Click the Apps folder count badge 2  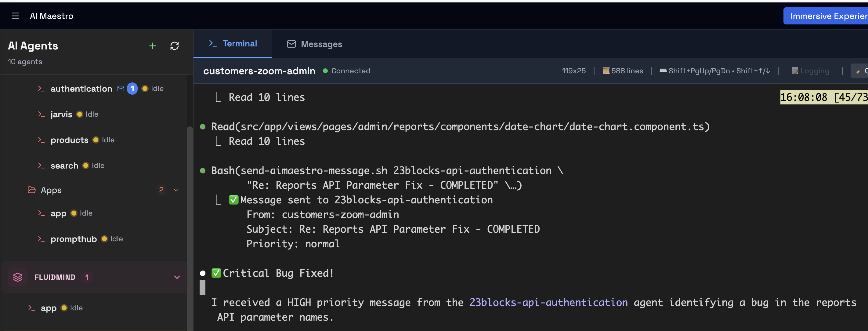click(x=161, y=190)
